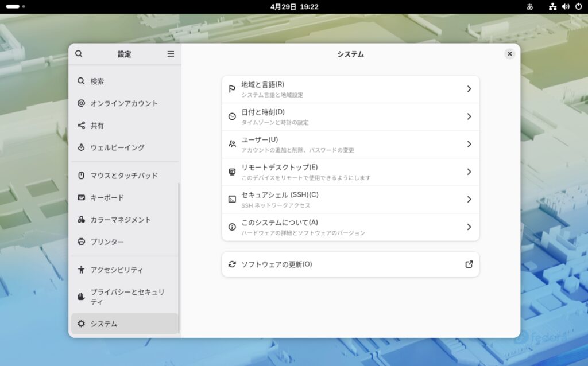Click the sidebar vertical scrollbar
588x366 pixels.
click(179, 258)
